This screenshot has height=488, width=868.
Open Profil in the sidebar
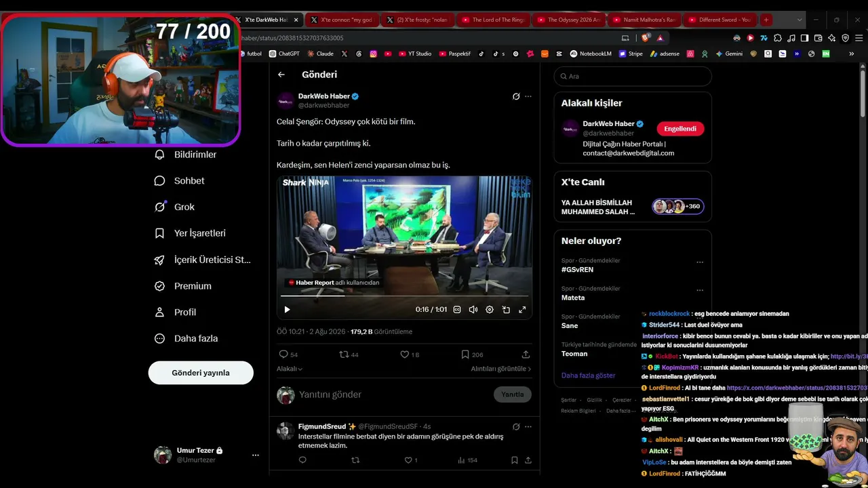[176, 312]
